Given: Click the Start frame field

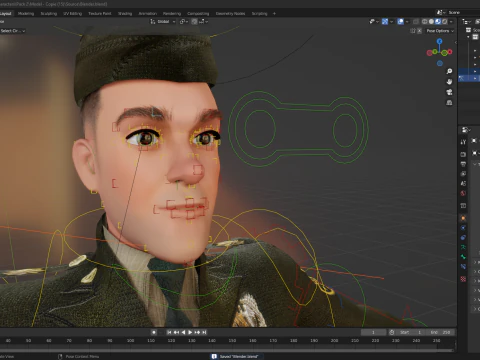Looking at the screenshot, I should click(412, 332).
